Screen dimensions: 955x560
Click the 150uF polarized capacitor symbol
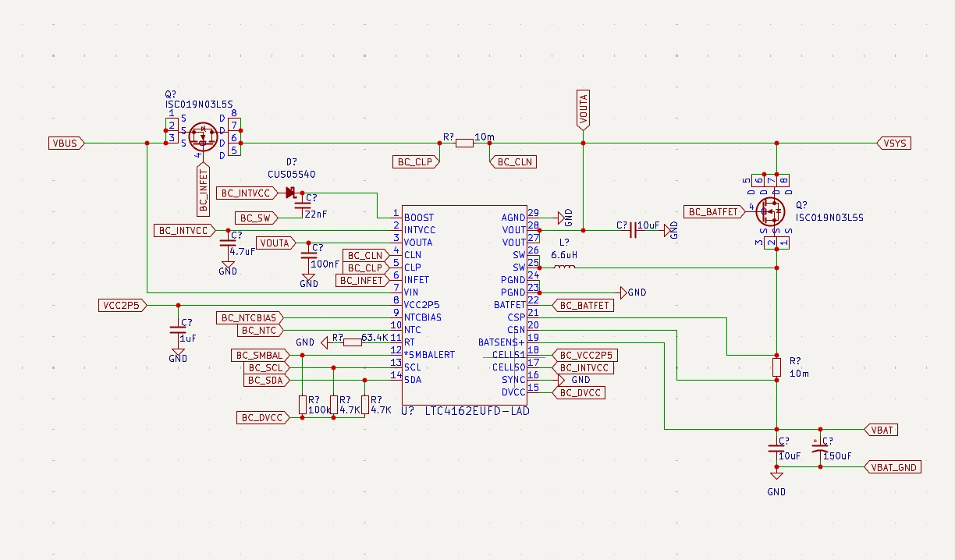point(820,448)
